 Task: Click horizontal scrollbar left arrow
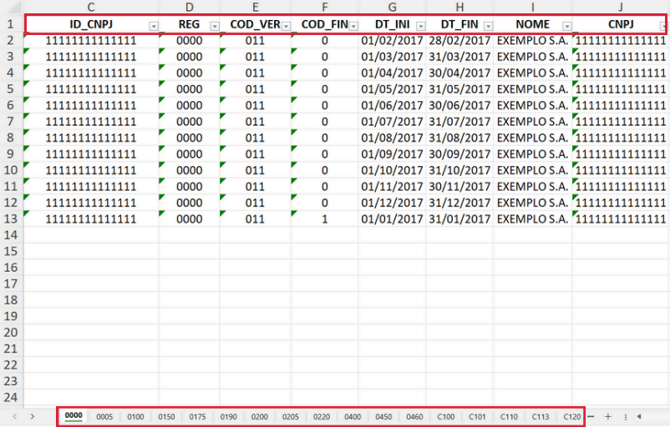(x=638, y=415)
